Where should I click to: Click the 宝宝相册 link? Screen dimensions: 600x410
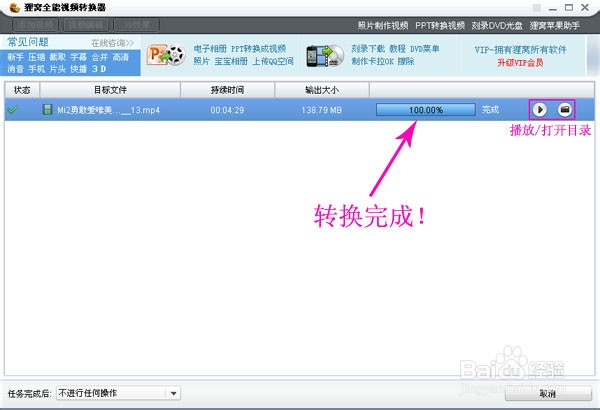[231, 61]
